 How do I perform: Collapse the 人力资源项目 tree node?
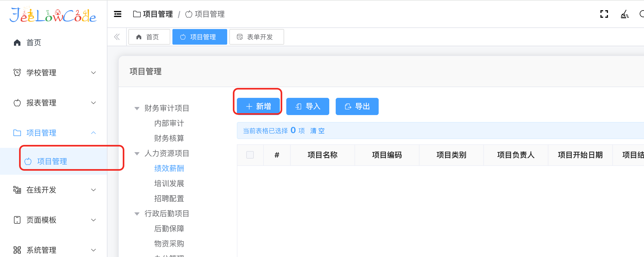pos(137,154)
